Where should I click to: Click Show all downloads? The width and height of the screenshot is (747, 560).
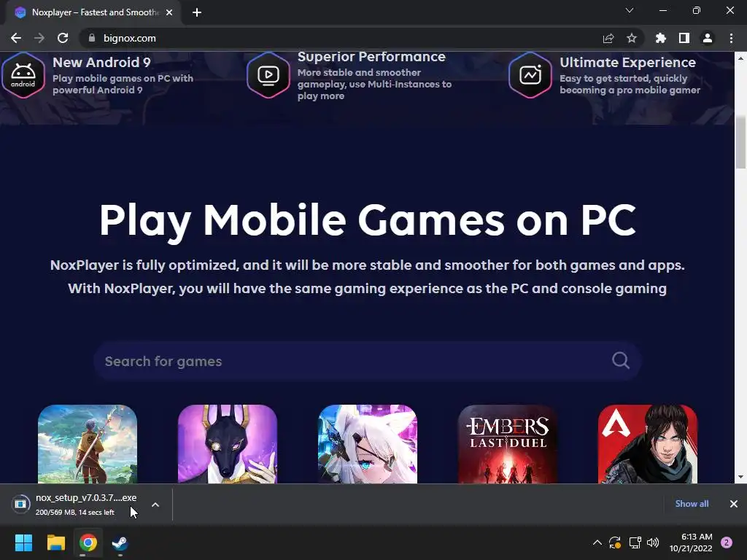(692, 504)
